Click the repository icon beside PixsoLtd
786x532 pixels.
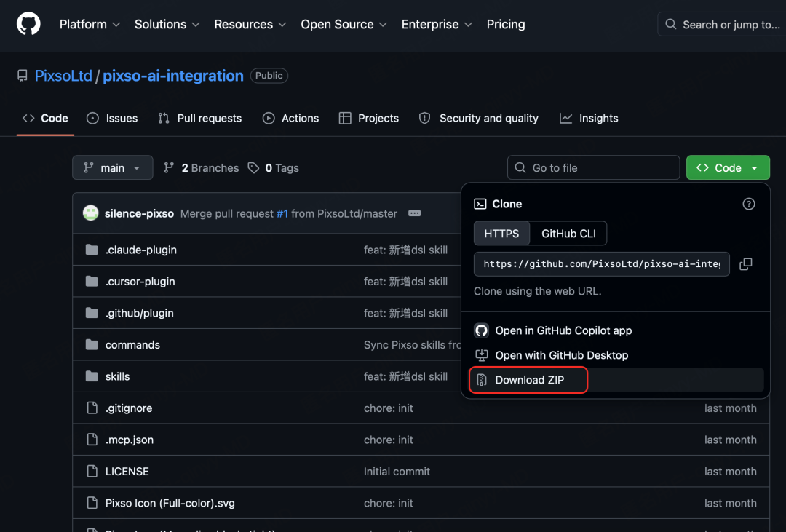(22, 76)
